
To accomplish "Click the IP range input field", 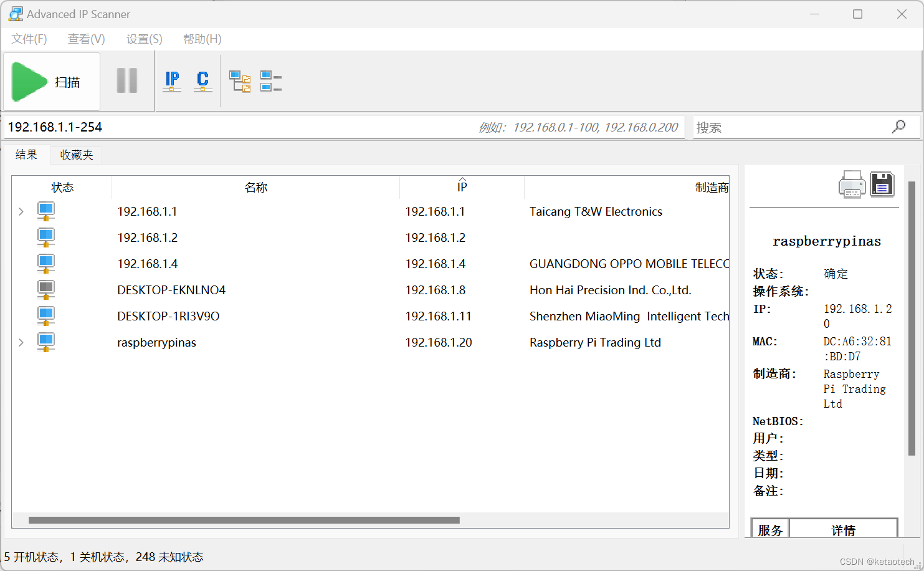I will pyautogui.click(x=344, y=127).
